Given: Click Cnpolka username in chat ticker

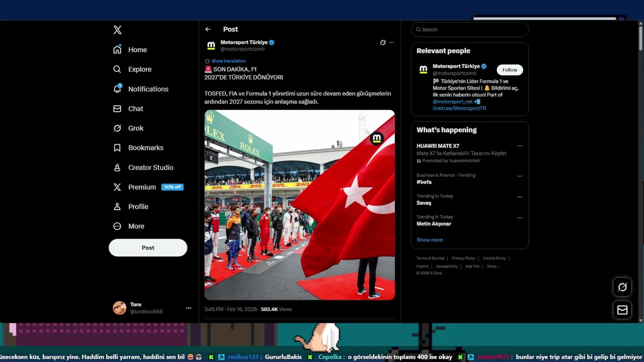Looking at the screenshot, I should click(331, 357).
